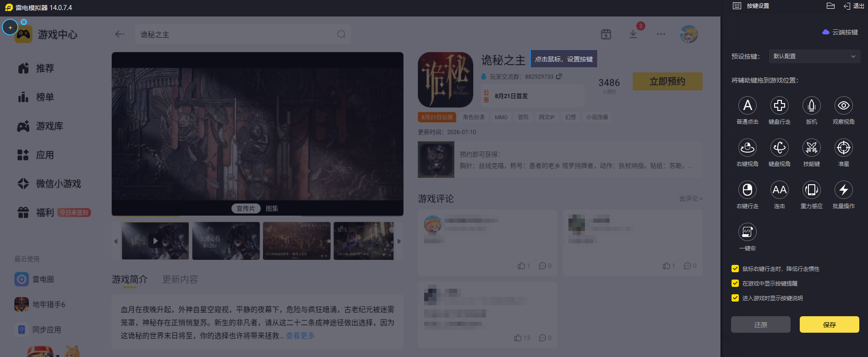This screenshot has width=868, height=357.
Task: Select the 公测定档 thumbnail
Action: pyautogui.click(x=226, y=241)
